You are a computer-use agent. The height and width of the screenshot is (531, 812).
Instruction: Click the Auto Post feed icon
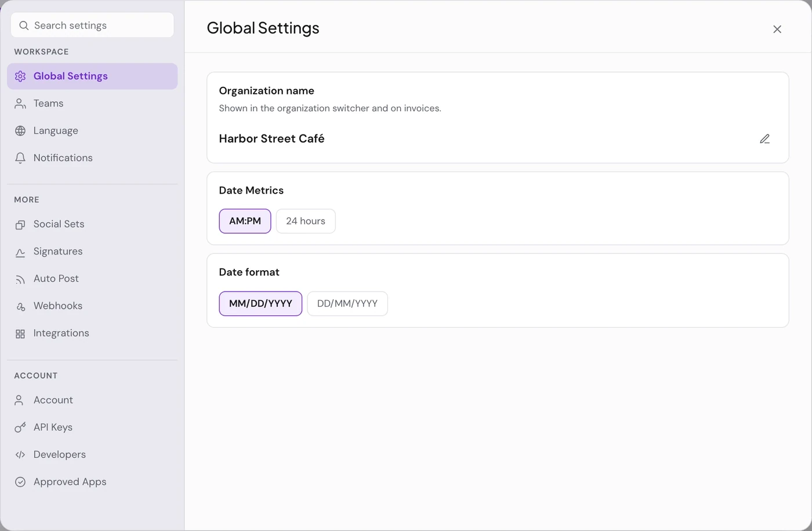[20, 279]
